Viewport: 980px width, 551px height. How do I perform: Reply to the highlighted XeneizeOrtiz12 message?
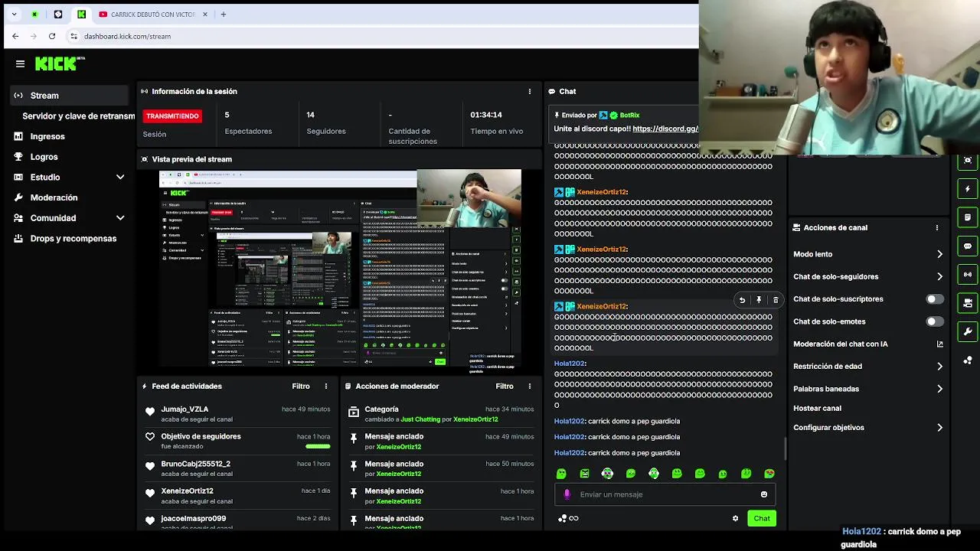742,301
